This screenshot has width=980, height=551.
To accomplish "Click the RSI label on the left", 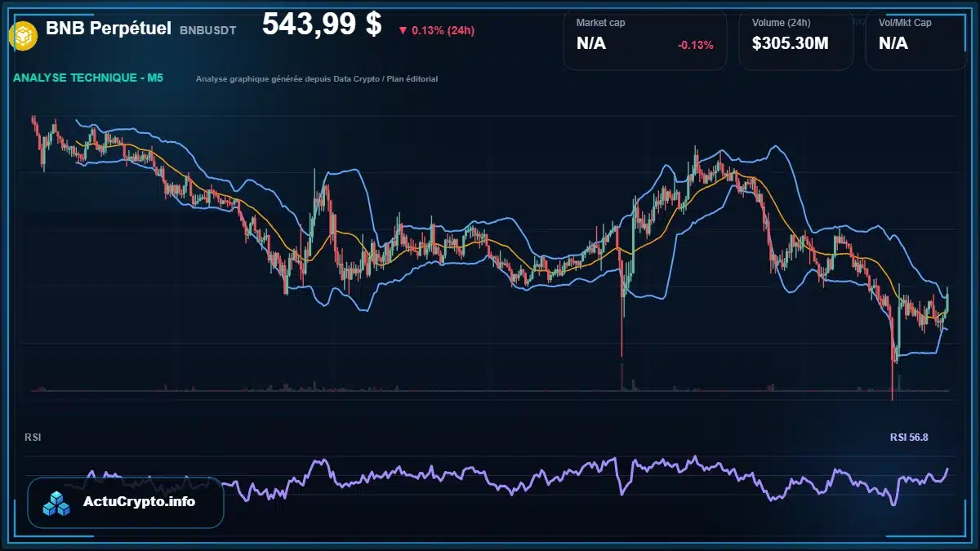I will tap(33, 438).
